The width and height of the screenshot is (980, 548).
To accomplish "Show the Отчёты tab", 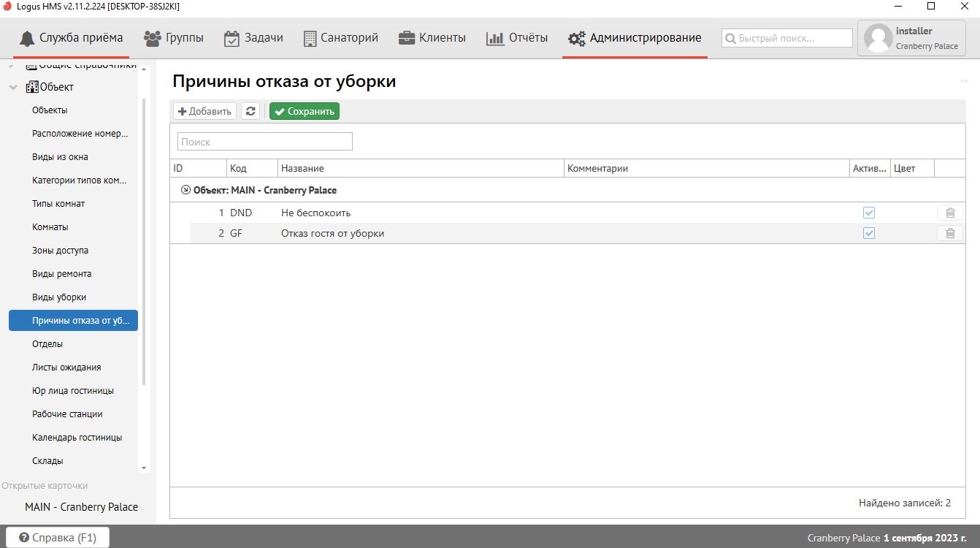I will [517, 38].
